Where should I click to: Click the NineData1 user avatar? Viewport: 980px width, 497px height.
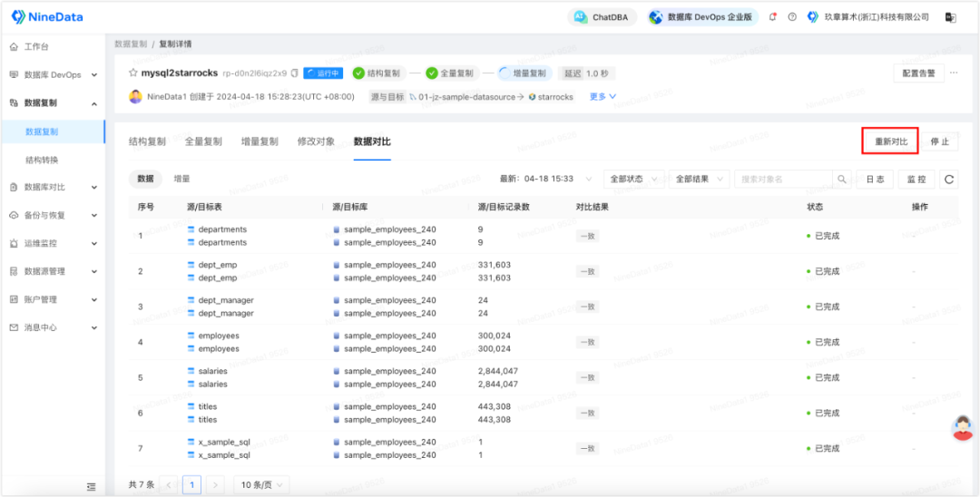(x=135, y=97)
